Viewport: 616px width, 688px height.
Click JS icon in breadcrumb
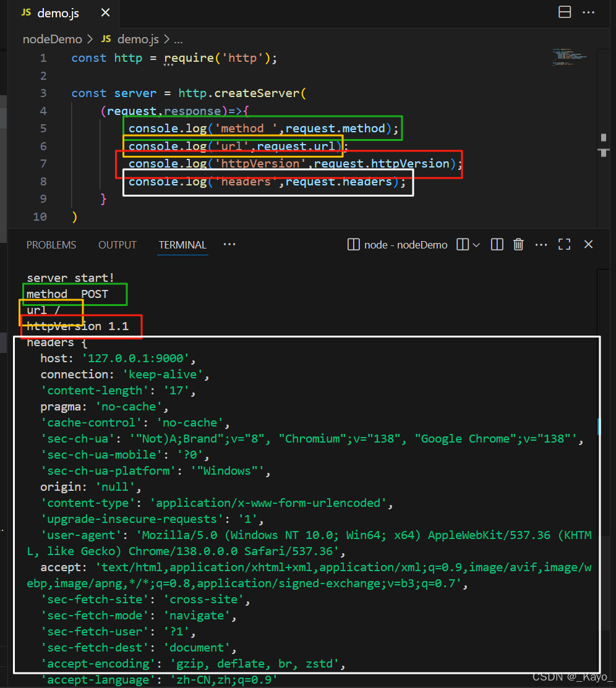[x=106, y=39]
